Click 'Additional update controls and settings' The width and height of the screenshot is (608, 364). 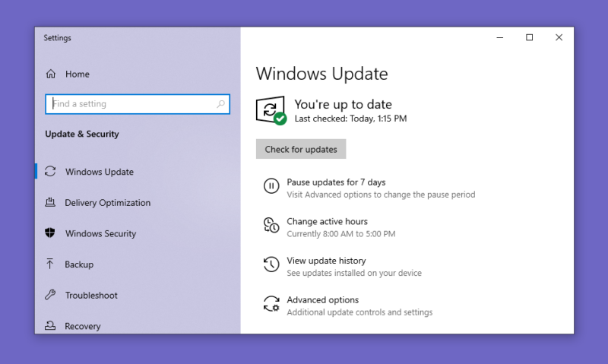tap(359, 312)
